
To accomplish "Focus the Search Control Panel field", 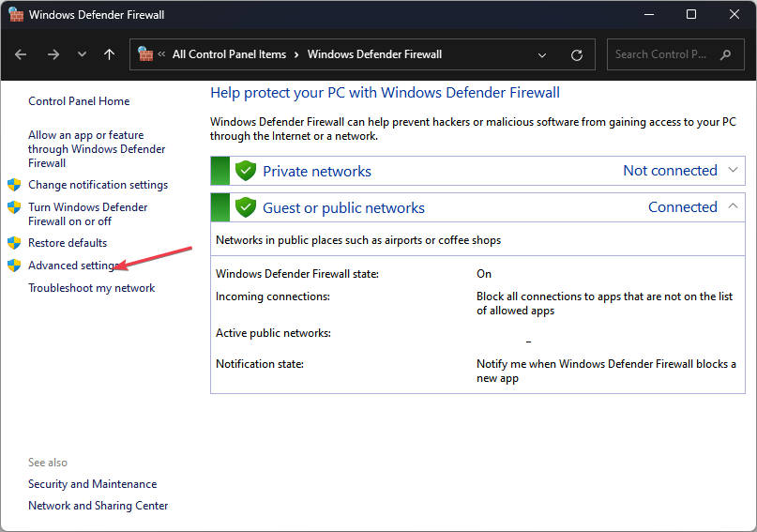I will pyautogui.click(x=675, y=54).
